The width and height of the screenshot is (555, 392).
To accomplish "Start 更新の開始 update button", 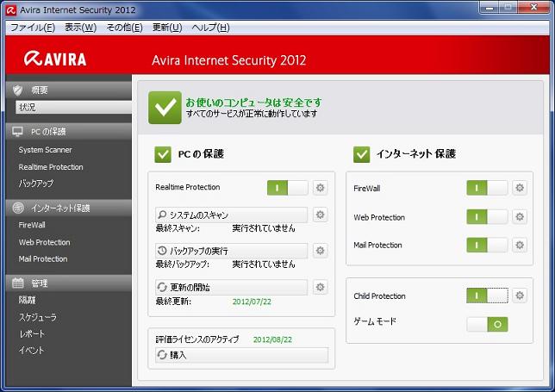I will [232, 287].
